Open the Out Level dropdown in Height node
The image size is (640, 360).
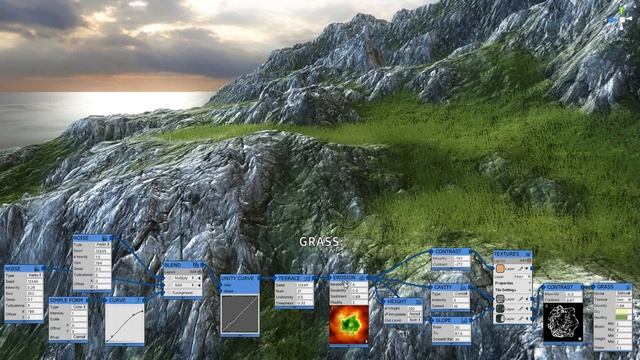[x=414, y=320]
